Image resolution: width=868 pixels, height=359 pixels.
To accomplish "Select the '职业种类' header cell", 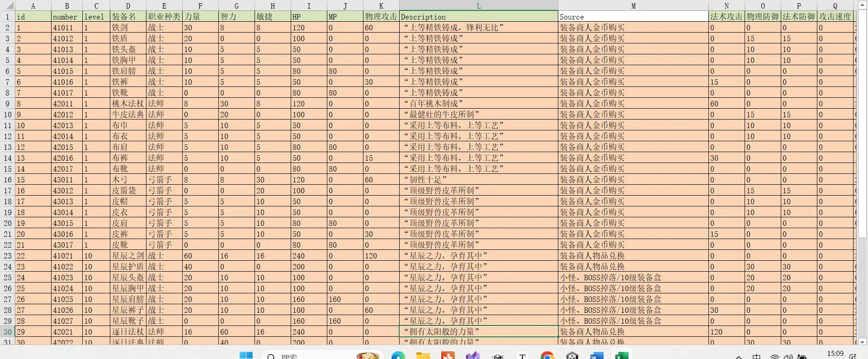I will click(x=165, y=16).
